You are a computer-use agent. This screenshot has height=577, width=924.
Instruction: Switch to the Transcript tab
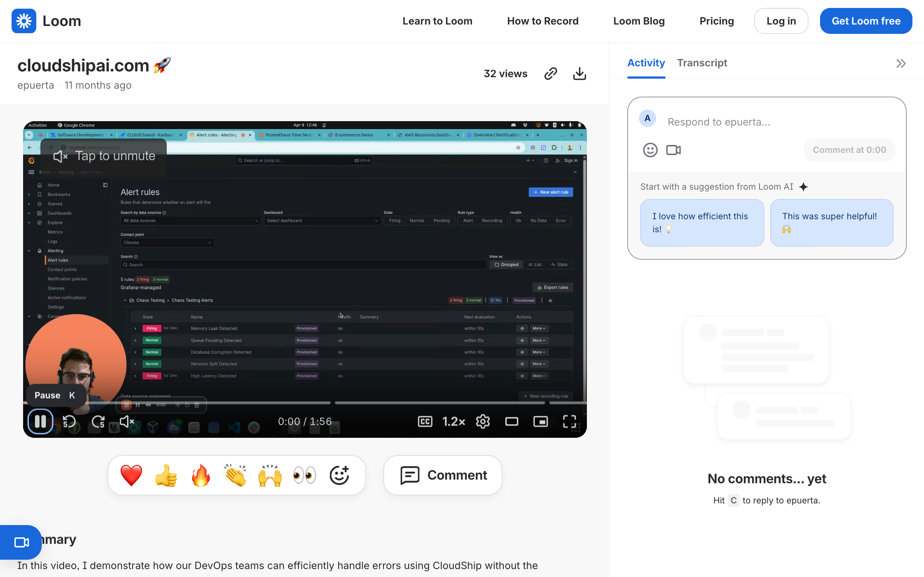pyautogui.click(x=702, y=63)
